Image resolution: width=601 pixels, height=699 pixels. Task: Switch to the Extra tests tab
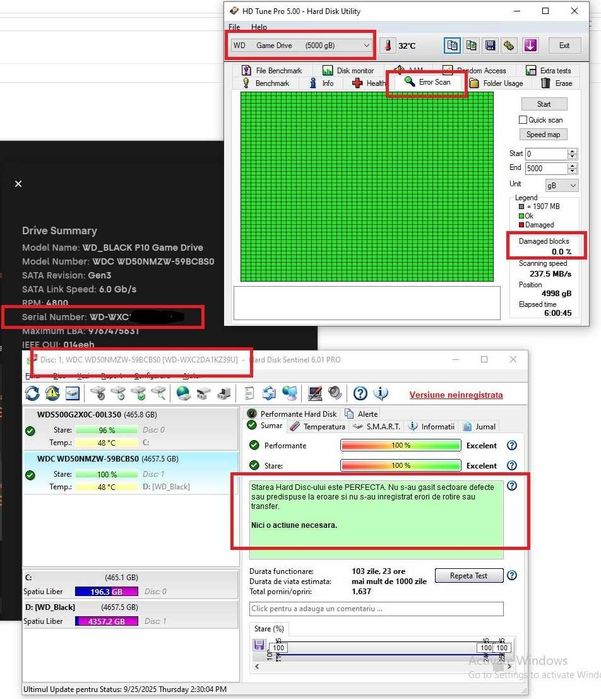click(x=548, y=70)
